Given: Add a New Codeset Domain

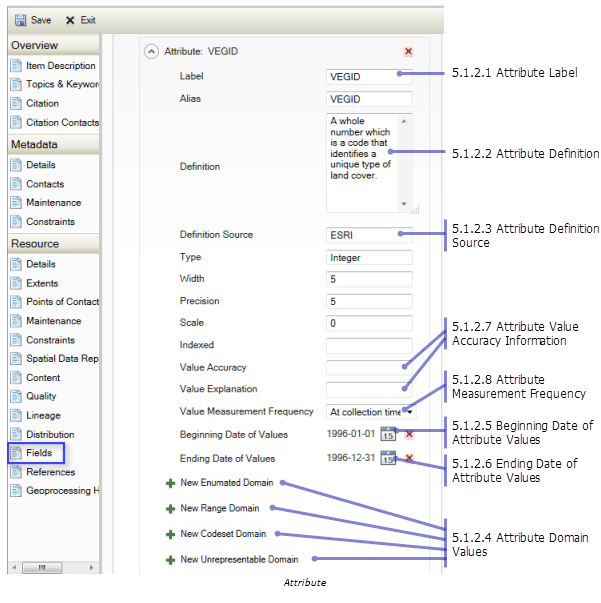Looking at the screenshot, I should tap(170, 534).
